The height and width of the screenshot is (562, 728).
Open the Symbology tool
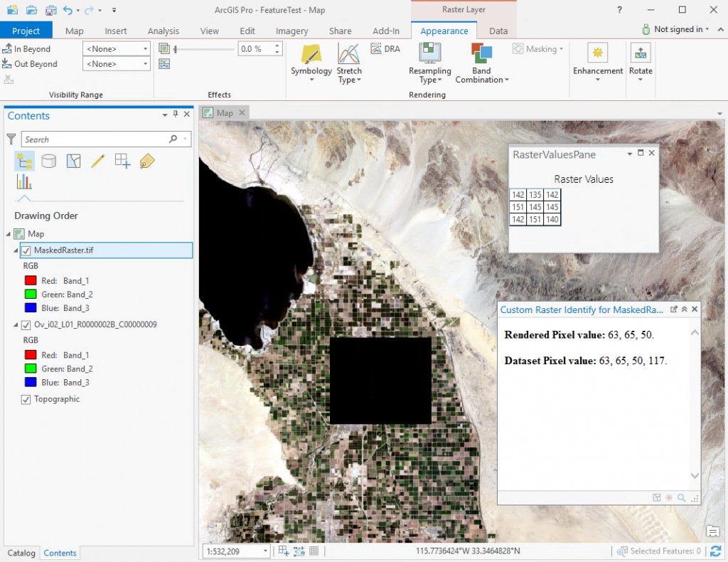click(311, 54)
